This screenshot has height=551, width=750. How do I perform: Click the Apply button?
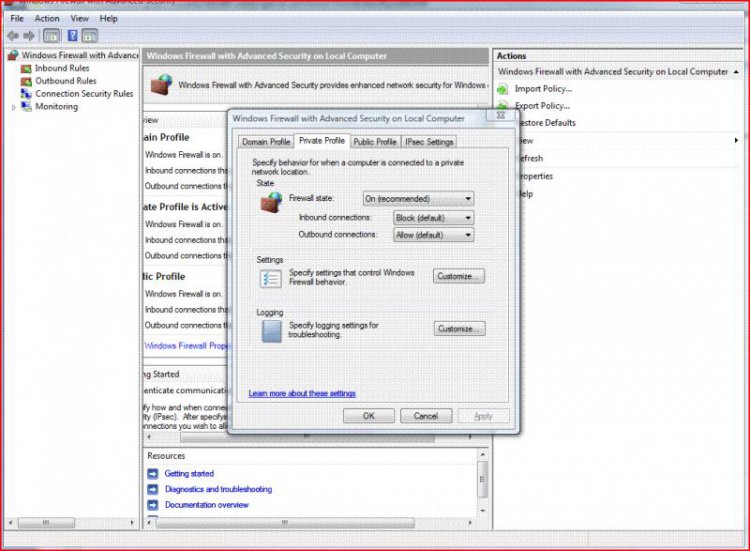483,416
